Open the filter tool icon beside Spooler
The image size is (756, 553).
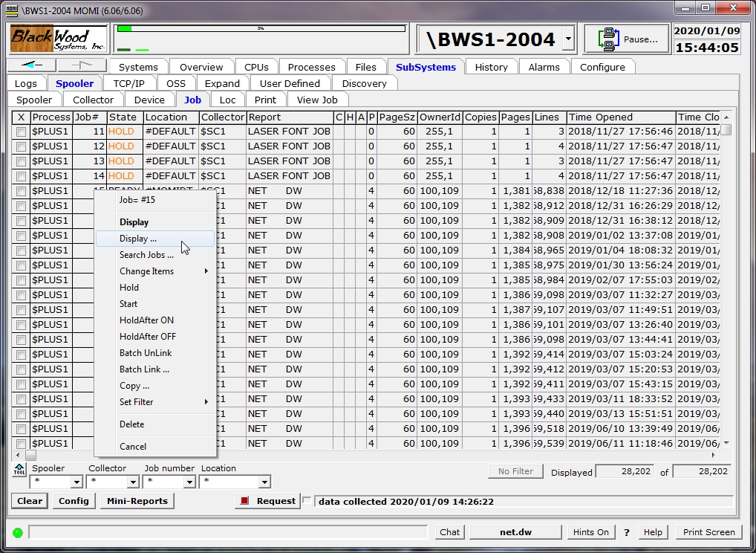pos(19,470)
